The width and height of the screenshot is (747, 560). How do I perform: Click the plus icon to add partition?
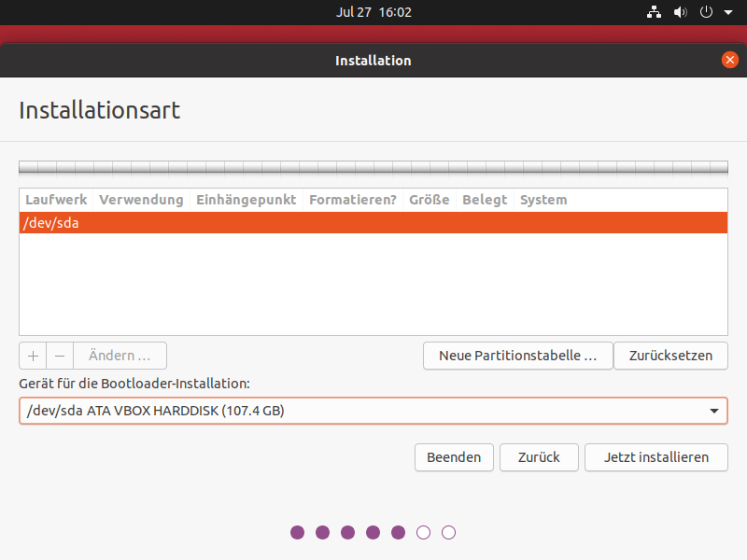coord(33,356)
